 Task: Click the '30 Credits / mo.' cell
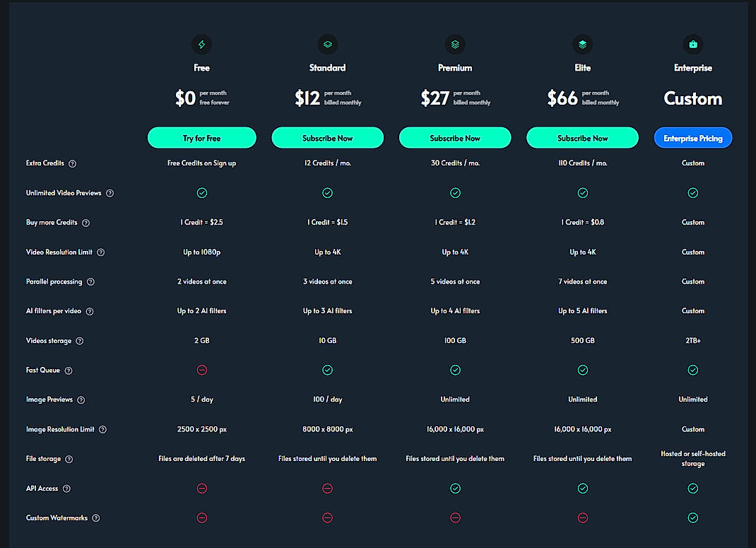coord(455,163)
